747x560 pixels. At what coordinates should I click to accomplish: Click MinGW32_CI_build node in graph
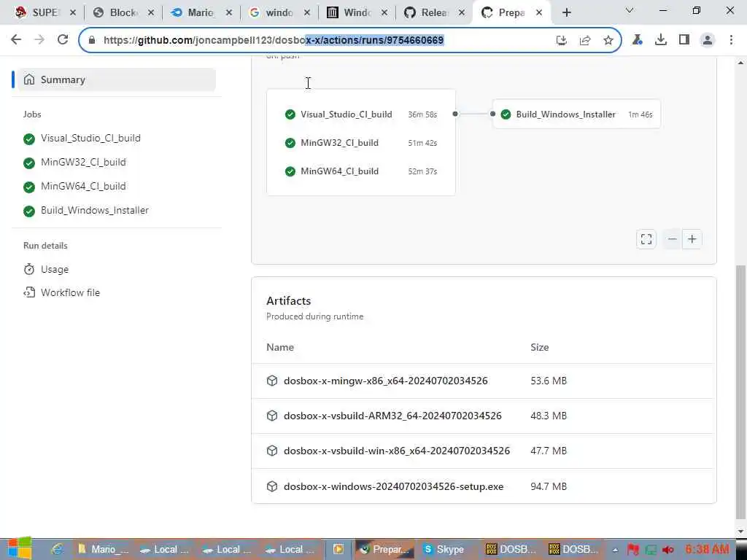click(360, 143)
